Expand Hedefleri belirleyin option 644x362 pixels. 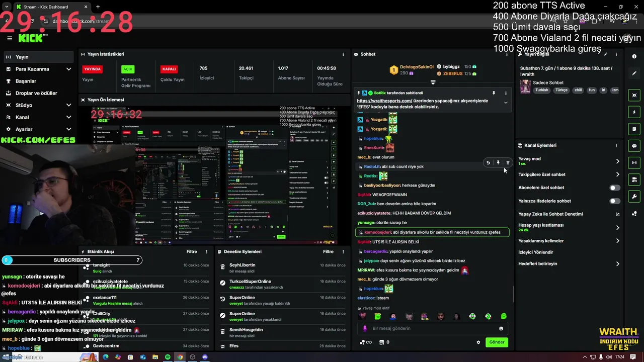click(617, 263)
